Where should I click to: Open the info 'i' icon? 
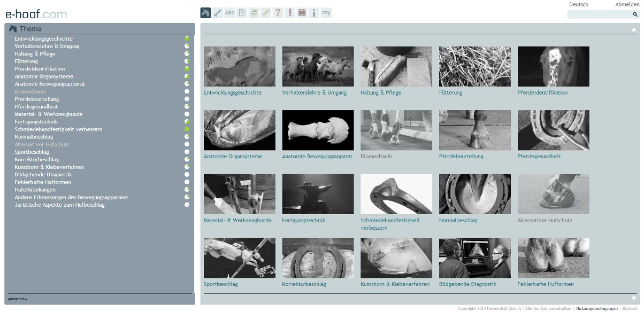[x=314, y=13]
